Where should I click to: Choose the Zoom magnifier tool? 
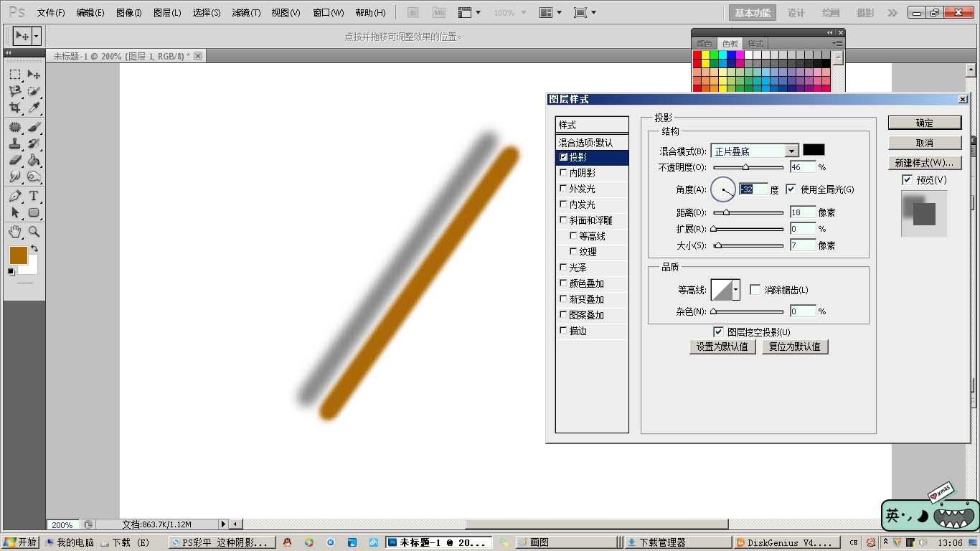pyautogui.click(x=34, y=232)
